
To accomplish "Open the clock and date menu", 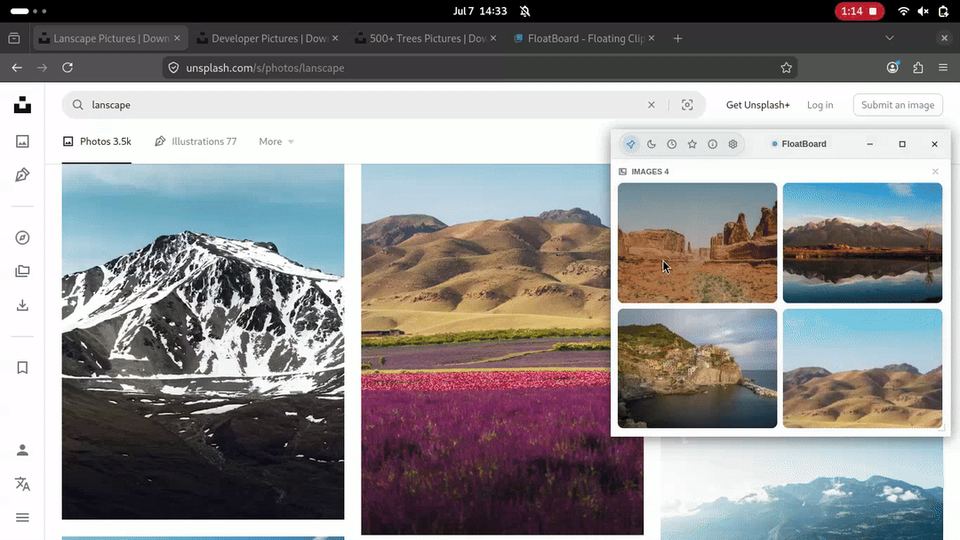I will click(x=480, y=11).
